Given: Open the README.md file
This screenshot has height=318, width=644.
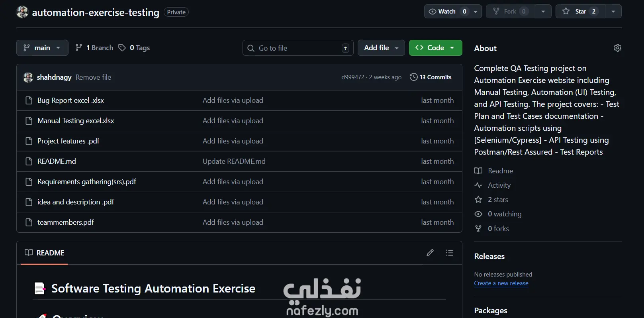Looking at the screenshot, I should click(x=57, y=161).
